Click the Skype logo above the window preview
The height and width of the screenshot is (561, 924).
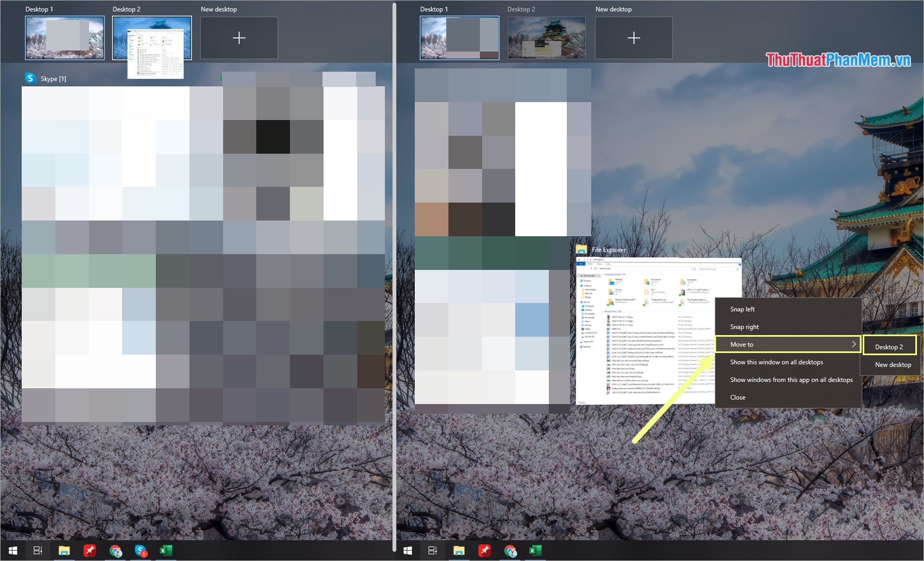pyautogui.click(x=30, y=78)
